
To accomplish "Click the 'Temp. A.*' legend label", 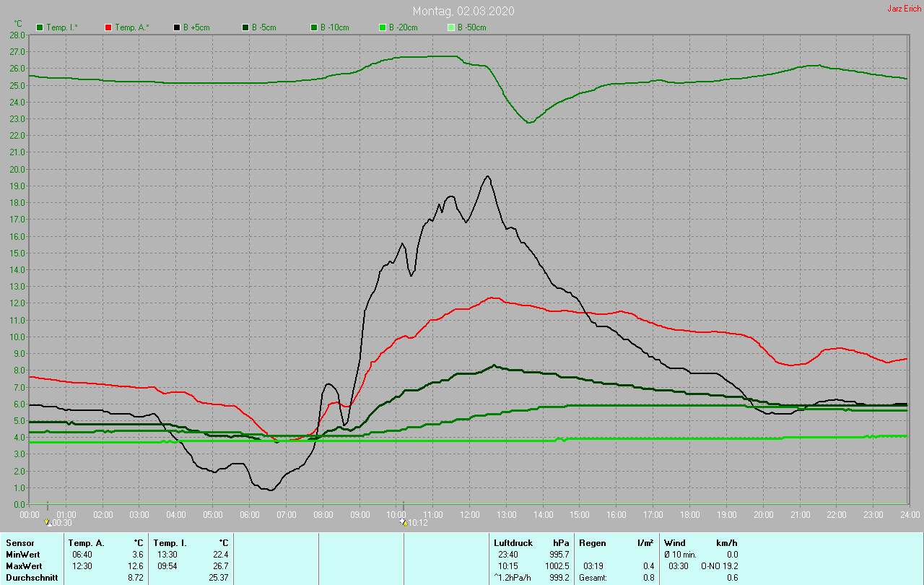I will pyautogui.click(x=131, y=27).
